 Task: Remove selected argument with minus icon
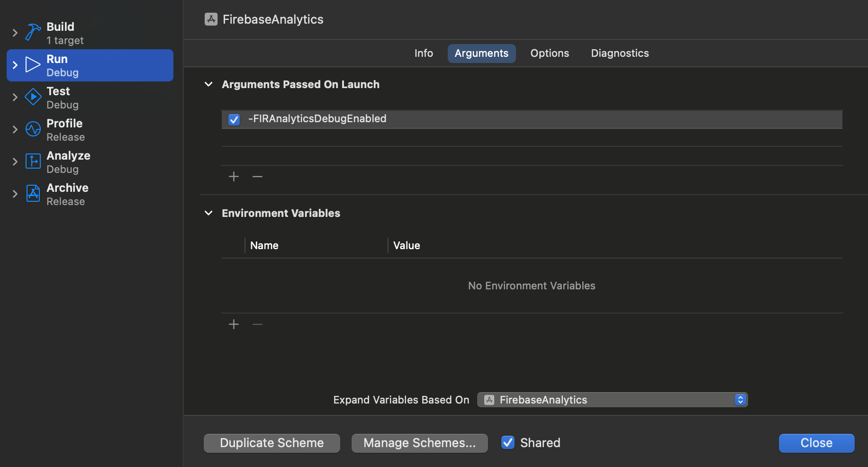(x=257, y=176)
